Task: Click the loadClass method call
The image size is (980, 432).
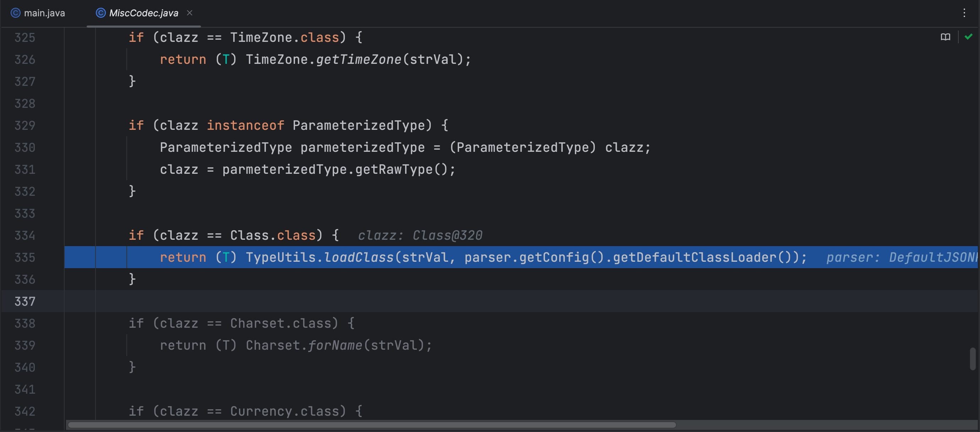Action: 359,257
